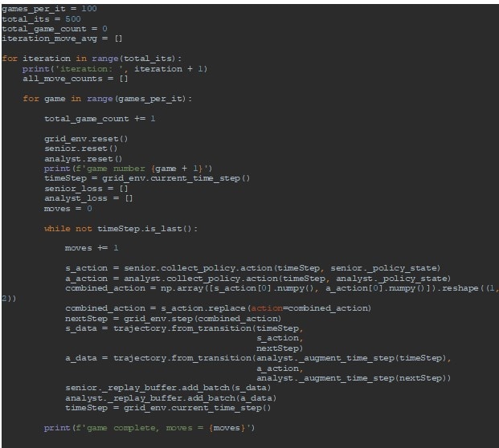This screenshot has height=448, width=499.
Task: Click the 'combined_action = np.array' line
Action: [x=282, y=288]
